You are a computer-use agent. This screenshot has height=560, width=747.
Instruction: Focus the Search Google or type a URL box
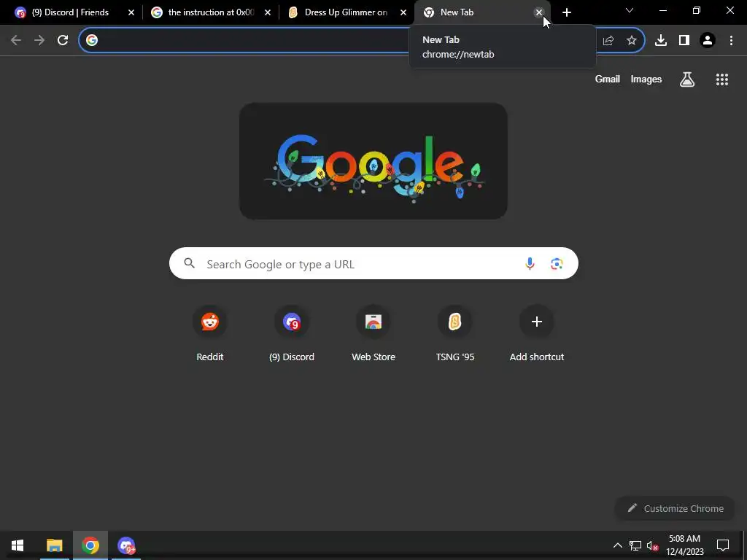[x=373, y=263]
